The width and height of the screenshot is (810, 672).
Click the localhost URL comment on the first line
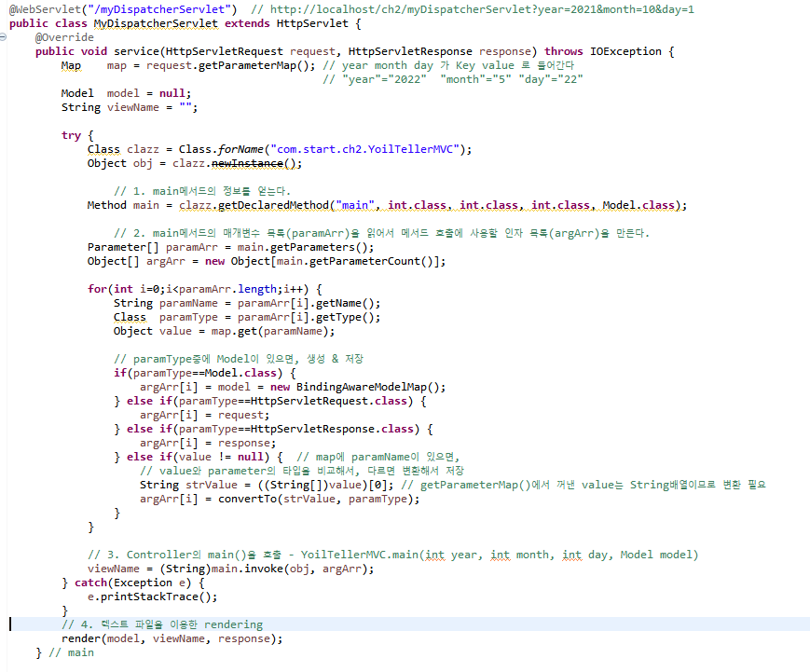(473, 9)
